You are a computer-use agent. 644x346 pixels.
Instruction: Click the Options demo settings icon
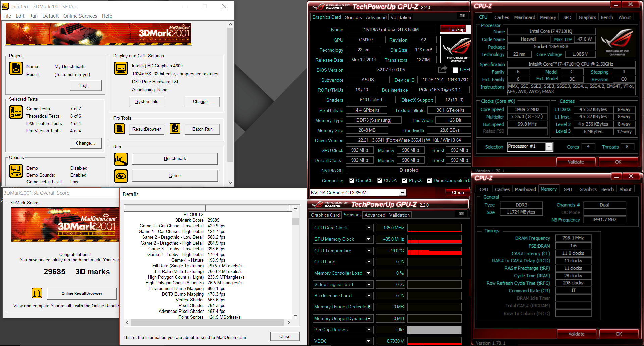coord(16,171)
